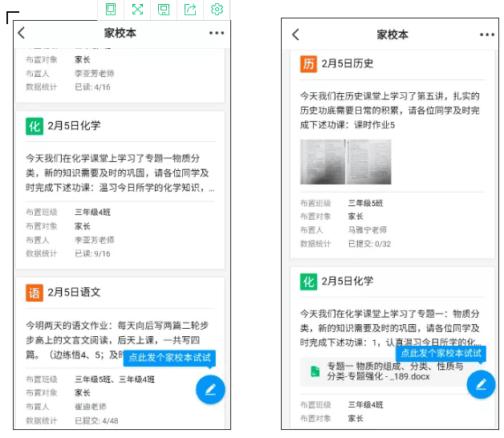Click 马雅宁老师 teacher name

click(x=368, y=230)
